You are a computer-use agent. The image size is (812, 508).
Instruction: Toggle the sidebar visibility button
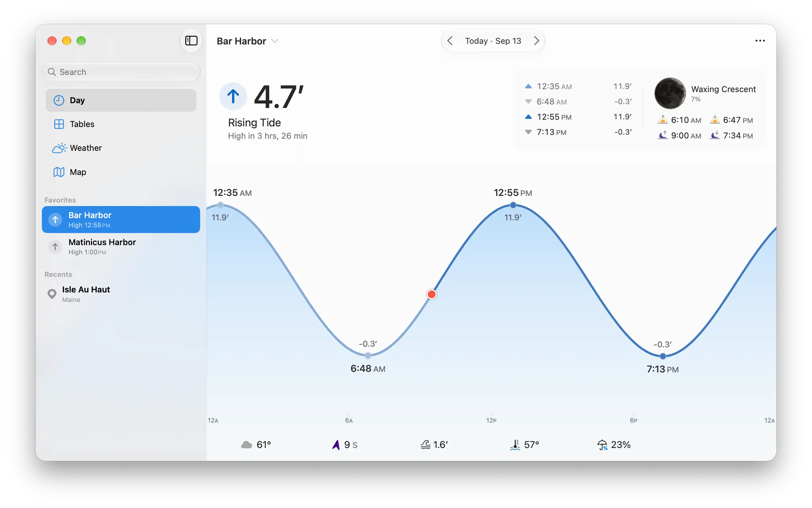coord(191,41)
